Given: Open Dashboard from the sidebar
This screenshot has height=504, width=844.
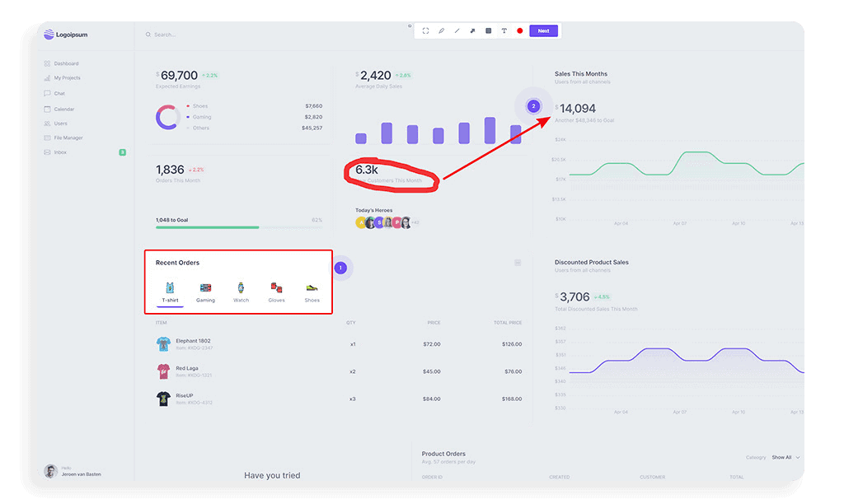Looking at the screenshot, I should click(66, 63).
